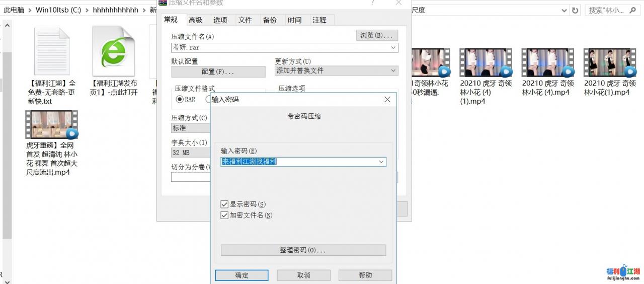Switch to the 高级 tab
Viewport: 644px width, 284px height.
pos(195,20)
